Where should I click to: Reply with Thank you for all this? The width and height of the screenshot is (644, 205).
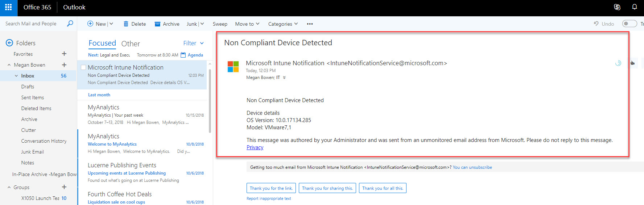383,188
